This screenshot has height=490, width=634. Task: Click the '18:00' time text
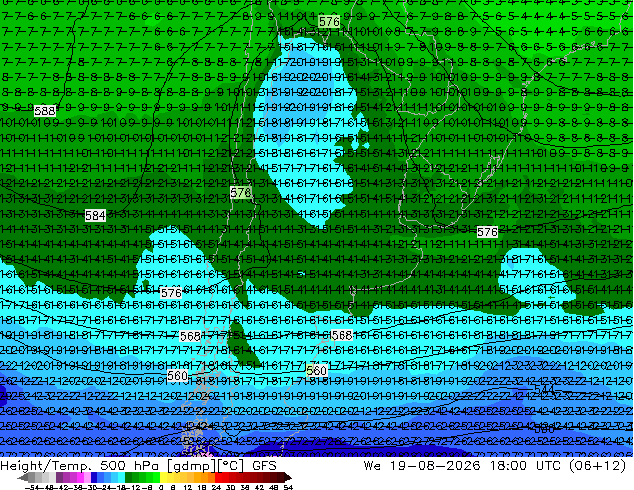[508, 466]
